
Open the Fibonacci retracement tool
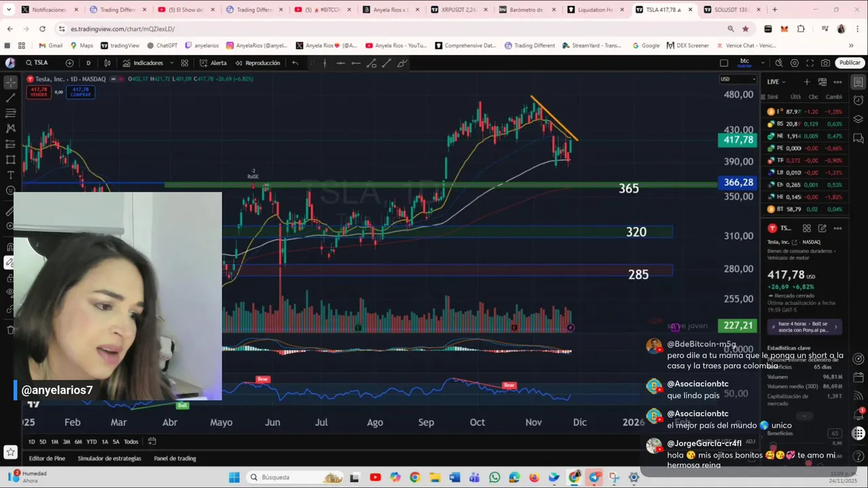point(10,113)
